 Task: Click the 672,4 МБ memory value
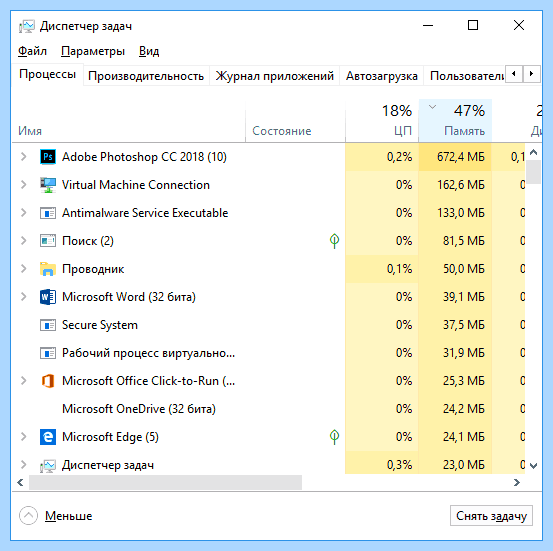click(x=461, y=157)
